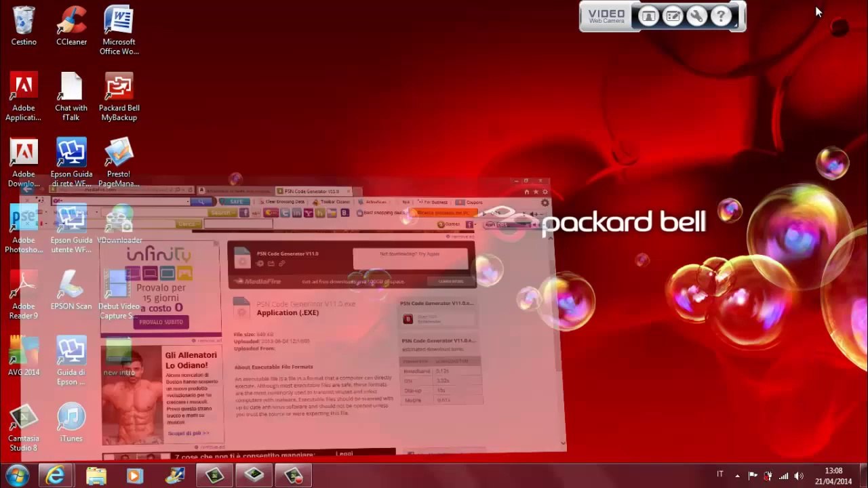
Task: Select the Adobe Application Manager desktop icon
Action: click(24, 97)
